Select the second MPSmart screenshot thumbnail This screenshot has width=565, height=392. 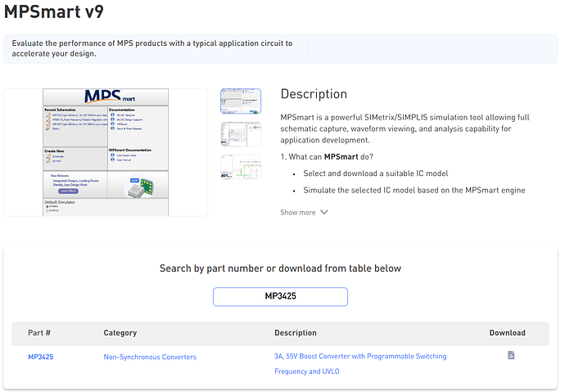(241, 134)
